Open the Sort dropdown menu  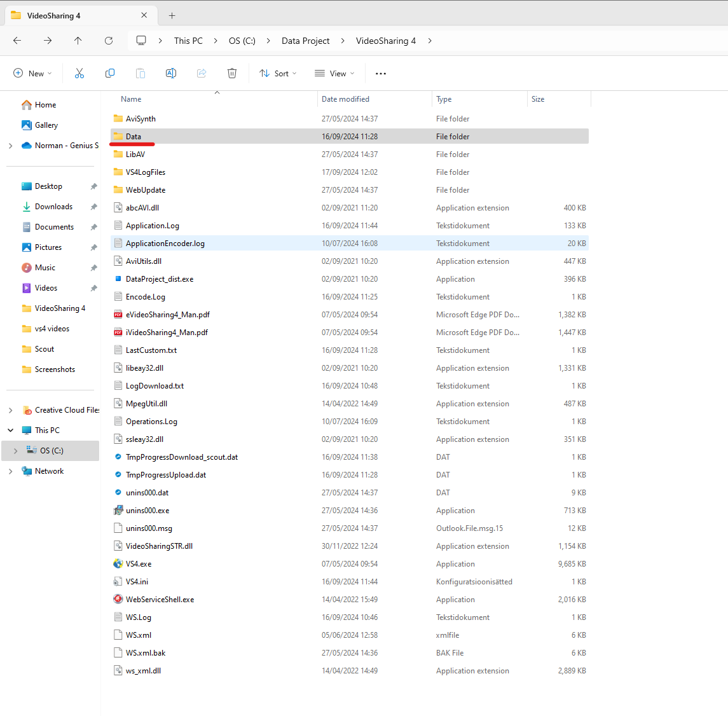click(x=278, y=73)
